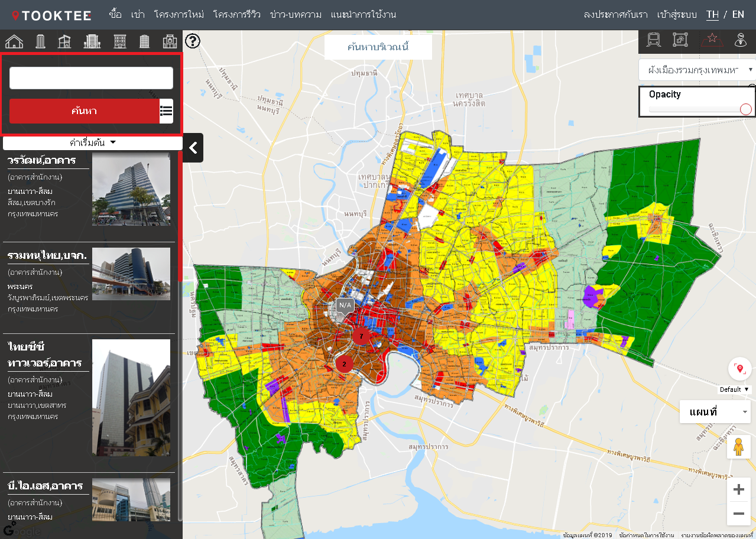Open the ข่าว-บทความ menu
This screenshot has height=539, width=756.
(296, 14)
